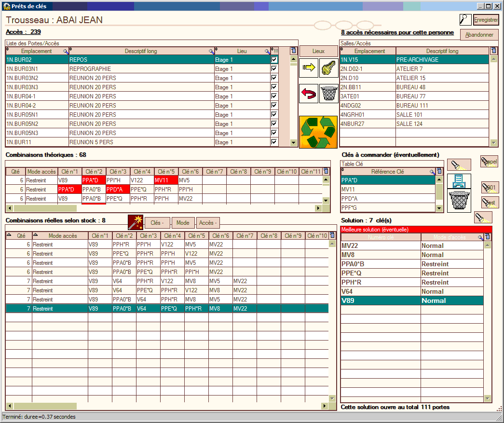Click right arrow of theoretical combinations scrollbar
Screen dimensions: 504x423
(318, 208)
